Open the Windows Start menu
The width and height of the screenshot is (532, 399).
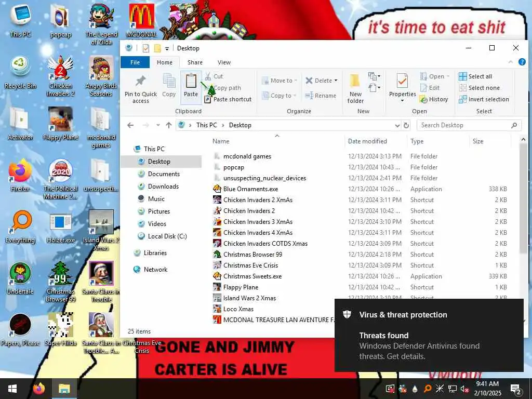[12, 389]
